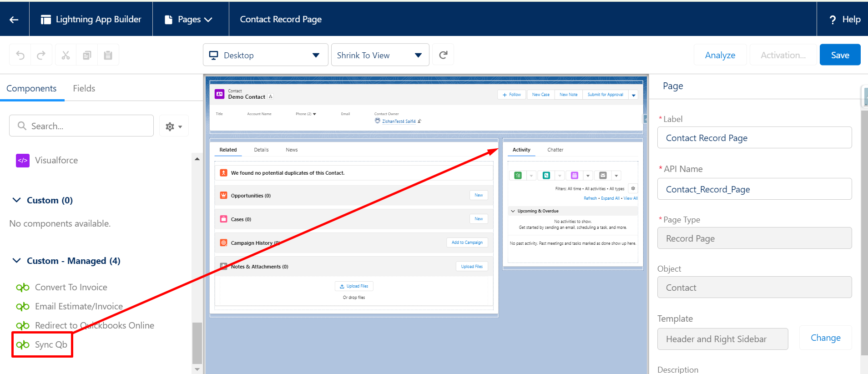Select the Chatter tab on the canvas
This screenshot has width=868, height=374.
pos(555,150)
